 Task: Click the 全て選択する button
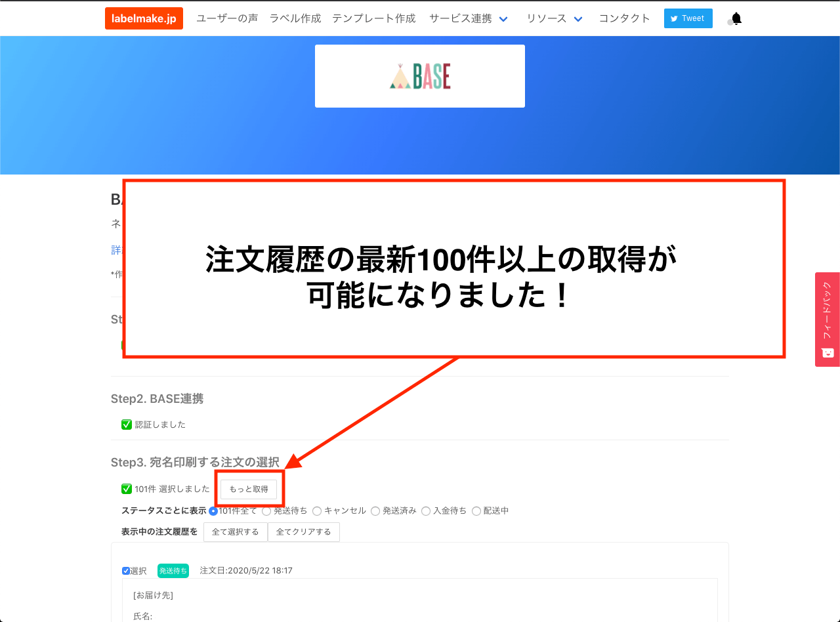235,531
